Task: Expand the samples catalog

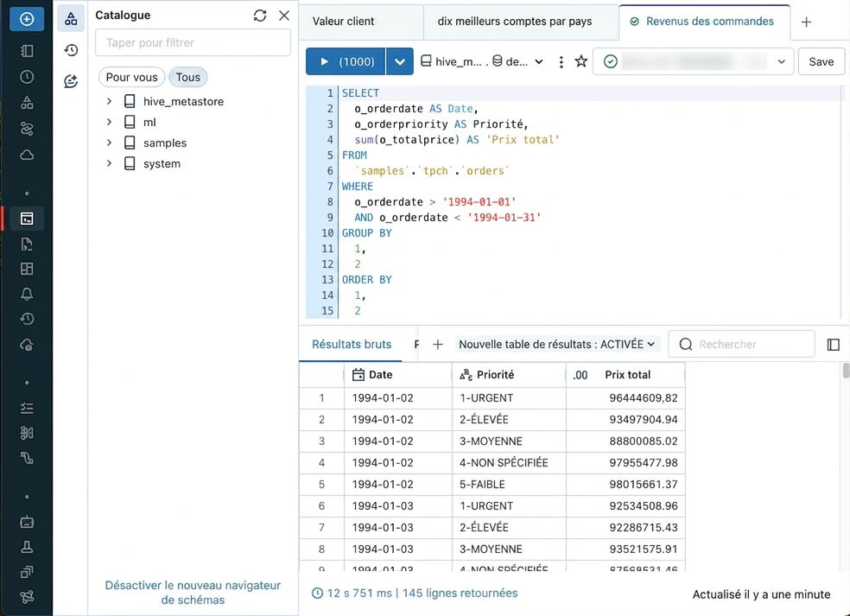Action: 109,143
